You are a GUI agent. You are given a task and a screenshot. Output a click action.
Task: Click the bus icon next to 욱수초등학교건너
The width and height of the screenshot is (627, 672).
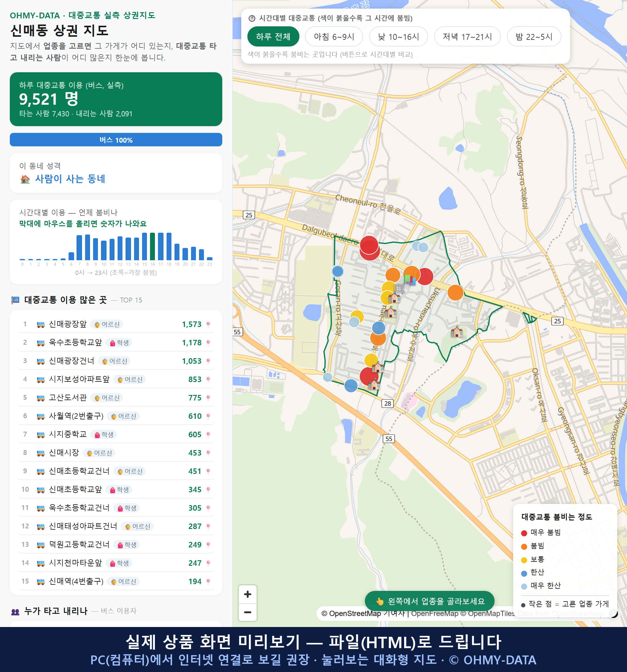(40, 508)
